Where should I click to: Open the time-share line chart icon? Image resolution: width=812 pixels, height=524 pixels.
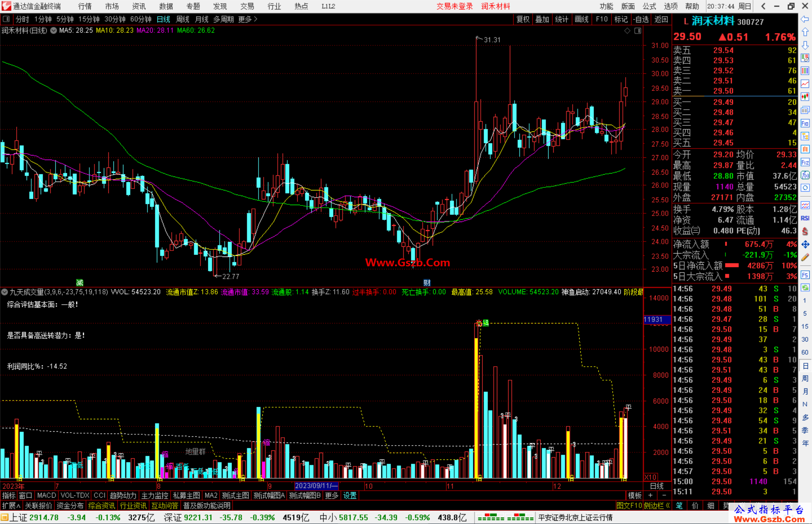805,84
